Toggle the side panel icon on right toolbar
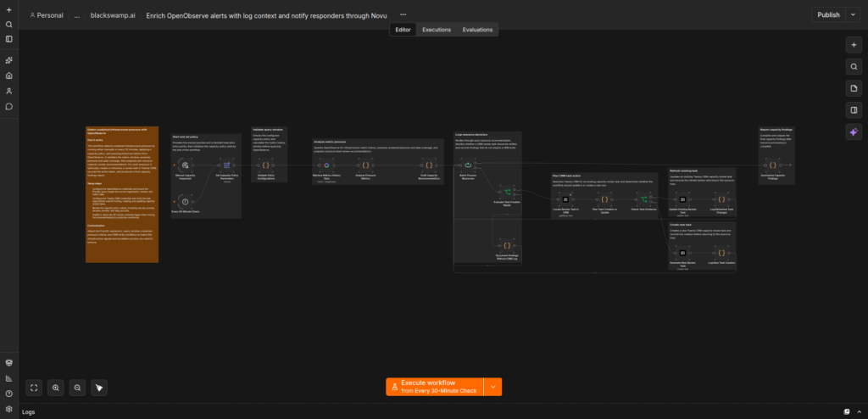 (854, 110)
